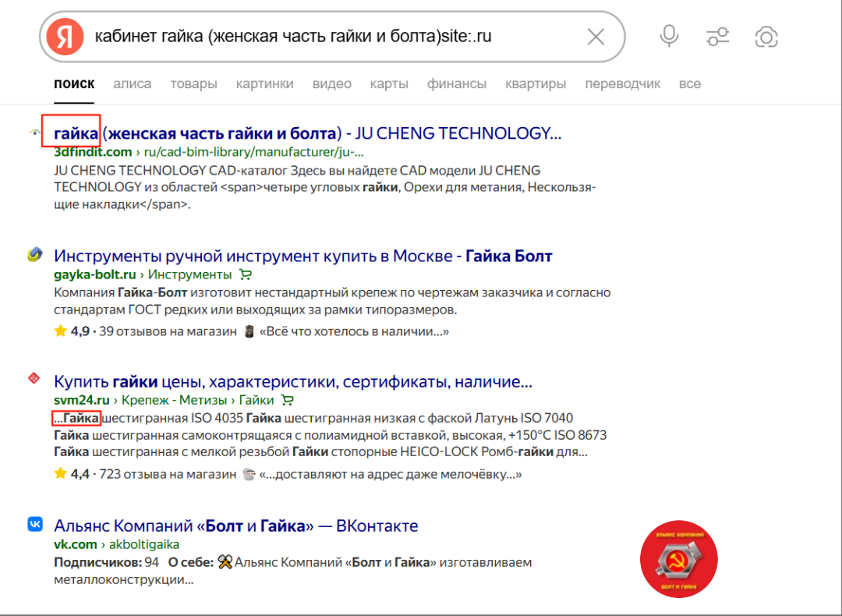Image resolution: width=842 pixels, height=616 pixels.
Task: Click the tools emoji after О себе
Action: (225, 562)
